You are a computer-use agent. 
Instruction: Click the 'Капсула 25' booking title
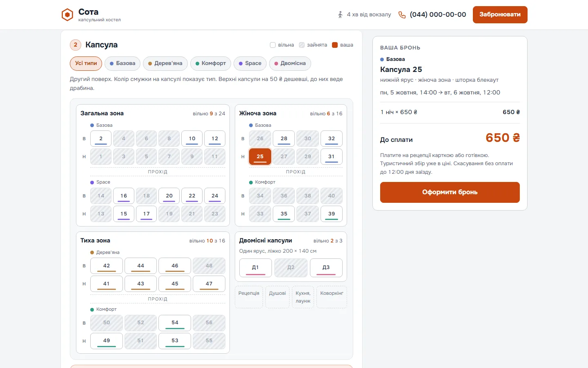[401, 70]
